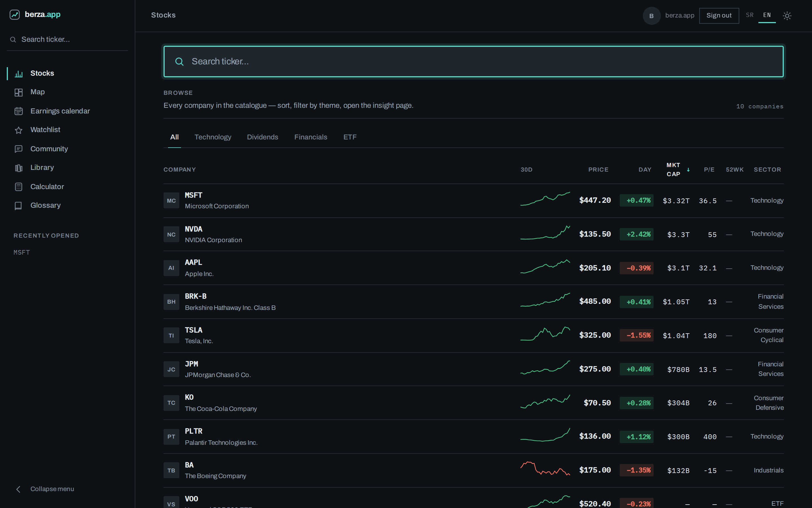Click JPM market cap $780B
The height and width of the screenshot is (508, 812).
pyautogui.click(x=678, y=370)
